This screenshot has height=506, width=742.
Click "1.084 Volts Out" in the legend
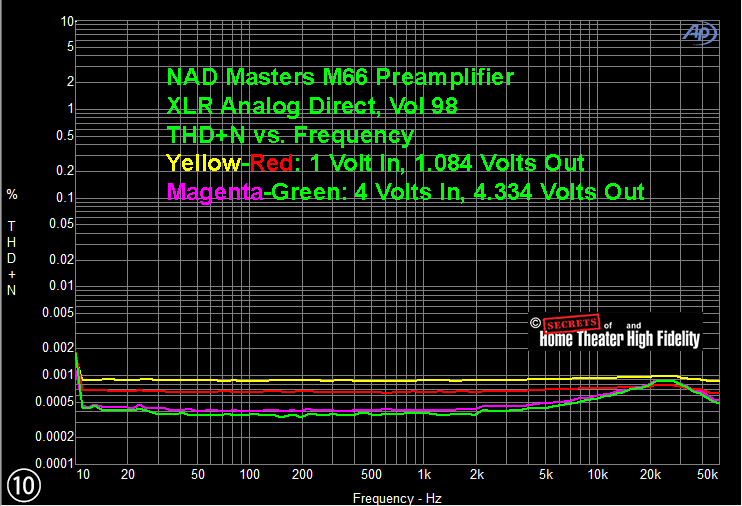(x=500, y=163)
